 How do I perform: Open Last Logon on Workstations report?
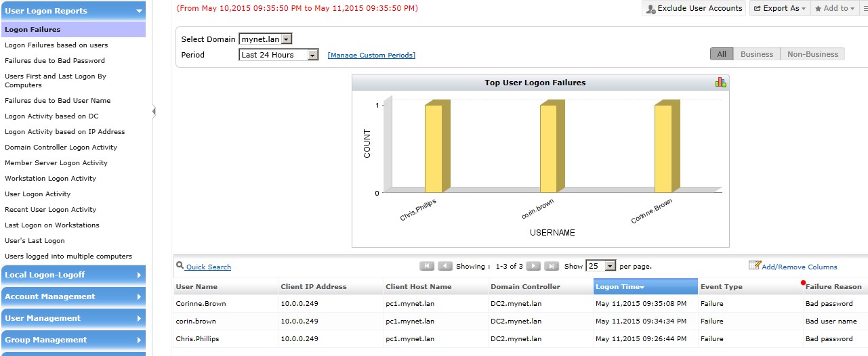click(x=52, y=225)
